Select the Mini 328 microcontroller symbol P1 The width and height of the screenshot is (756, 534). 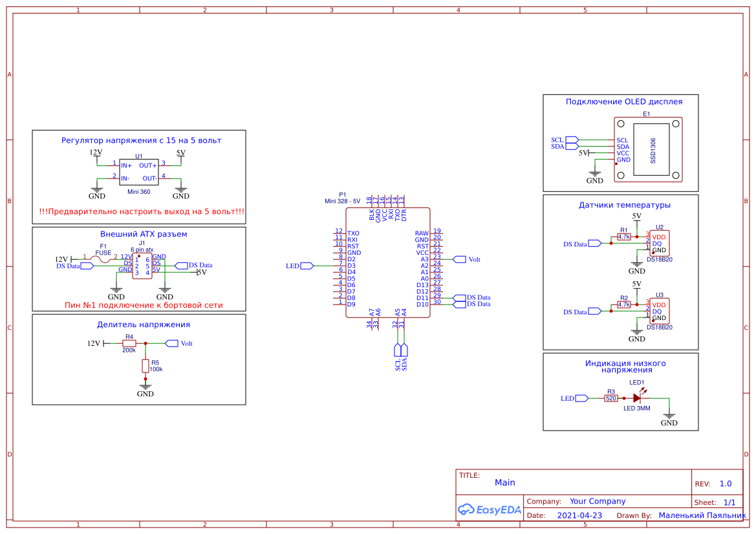[388, 262]
